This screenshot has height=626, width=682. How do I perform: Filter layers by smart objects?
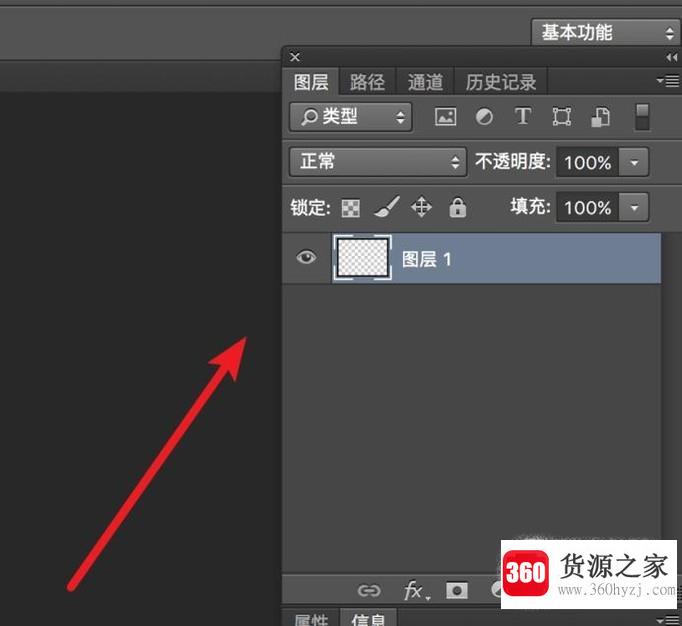click(x=601, y=117)
